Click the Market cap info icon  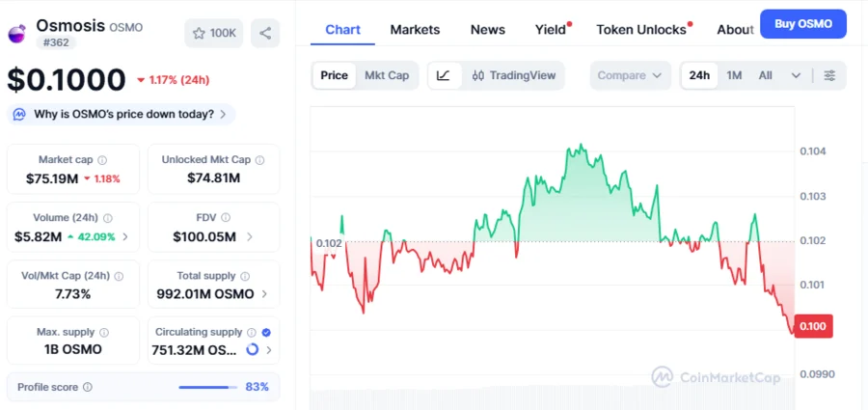click(102, 160)
